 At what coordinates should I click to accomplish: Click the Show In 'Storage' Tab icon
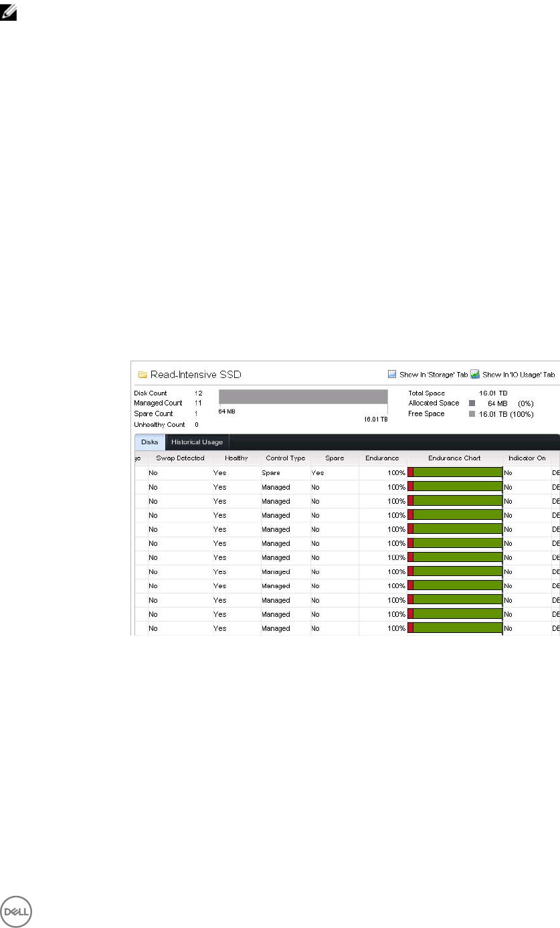click(393, 375)
